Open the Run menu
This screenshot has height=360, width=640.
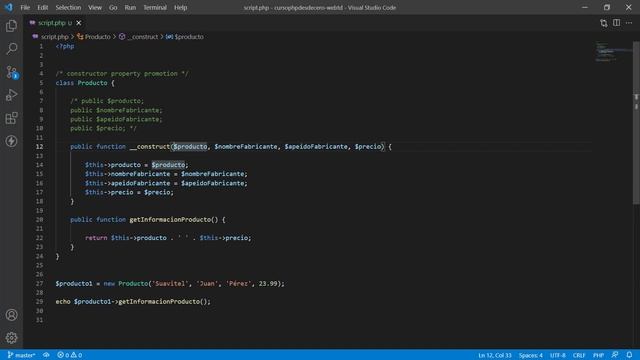[x=130, y=7]
